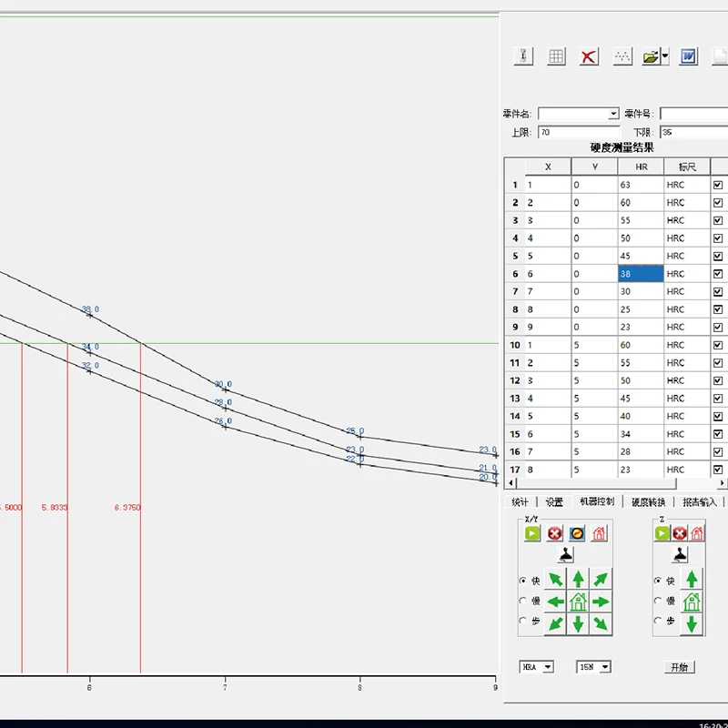
Task: Click the HR column header
Action: [x=640, y=167]
